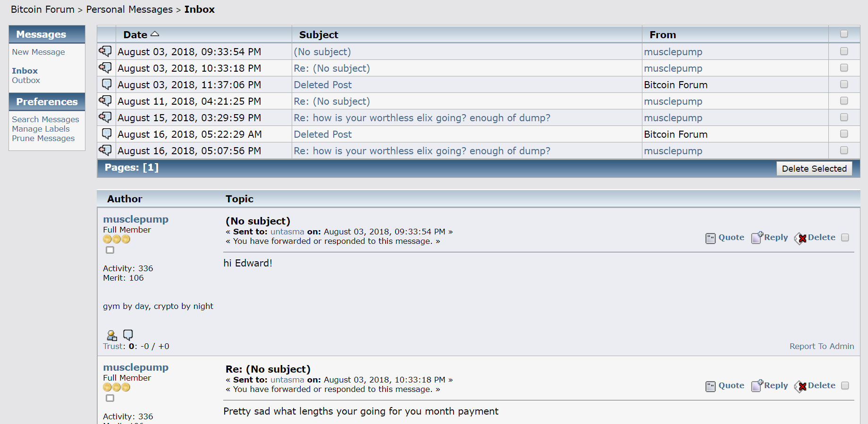Open the Outbox folder in Messages menu
This screenshot has height=424, width=868.
(x=26, y=80)
